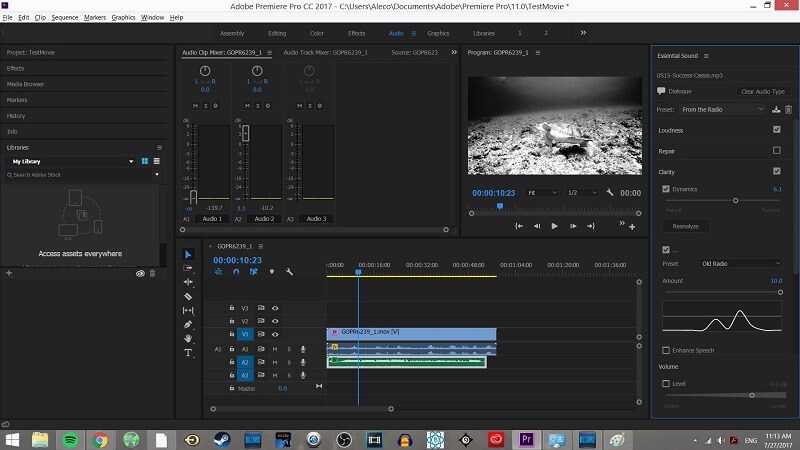Toggle the Loudness checkbox
This screenshot has width=800, height=450.
pos(777,130)
